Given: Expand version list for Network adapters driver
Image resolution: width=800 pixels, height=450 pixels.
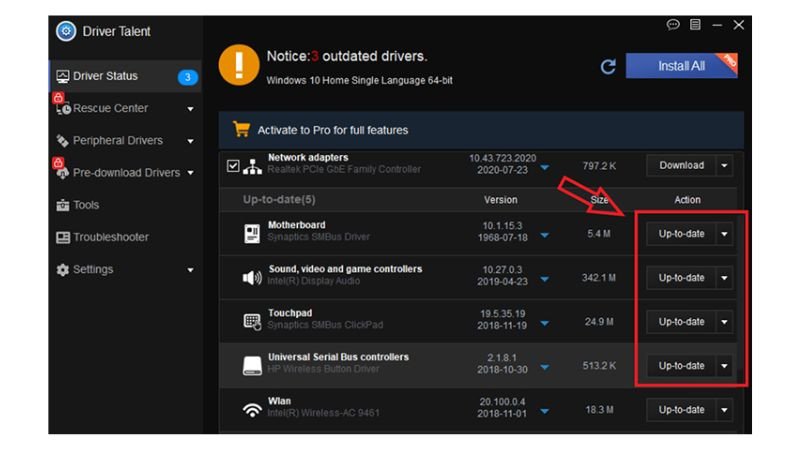Looking at the screenshot, I should click(x=545, y=167).
